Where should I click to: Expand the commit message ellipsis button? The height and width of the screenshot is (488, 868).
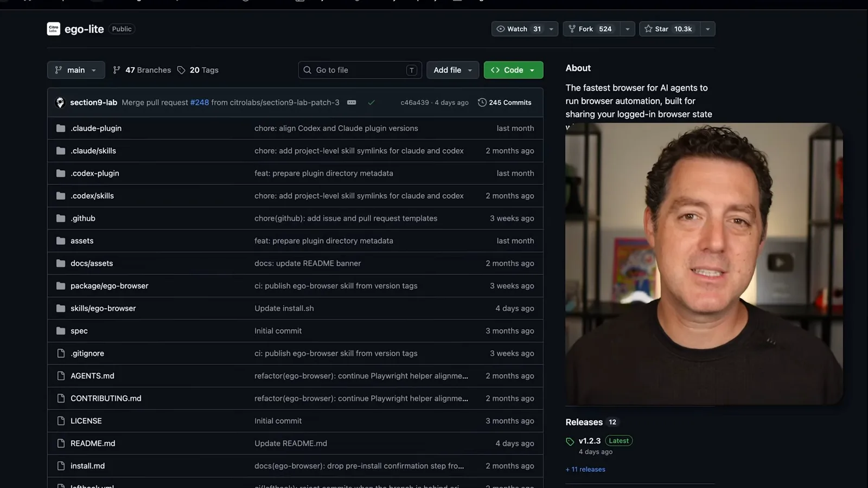pyautogui.click(x=352, y=102)
